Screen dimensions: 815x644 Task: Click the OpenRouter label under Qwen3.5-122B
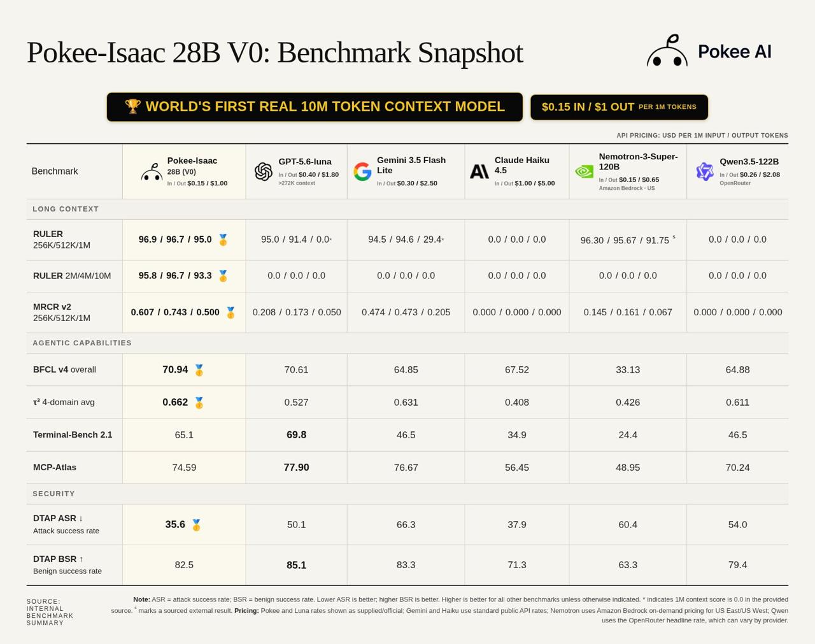pos(735,183)
